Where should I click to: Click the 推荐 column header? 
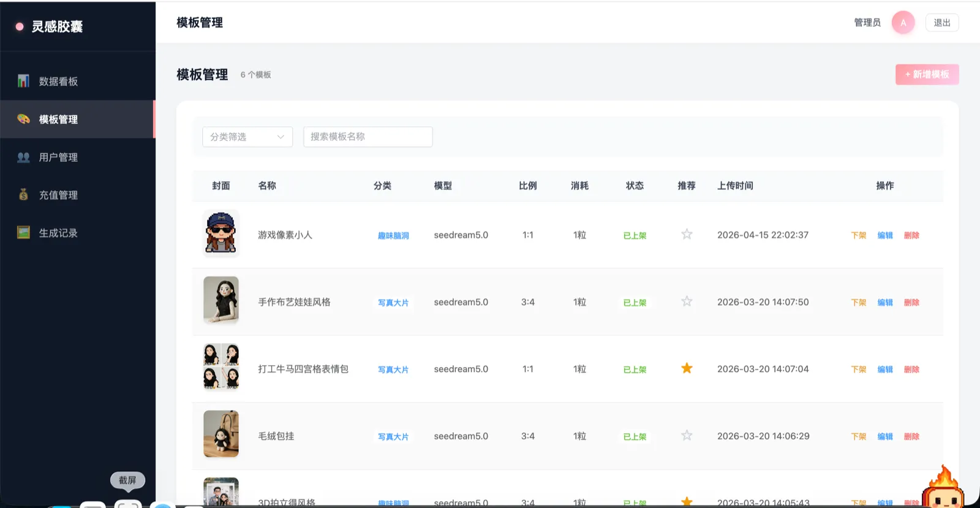tap(687, 186)
